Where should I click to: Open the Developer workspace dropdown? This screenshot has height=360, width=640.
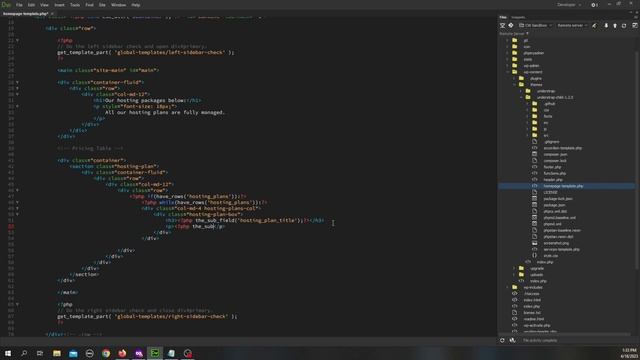(569, 5)
